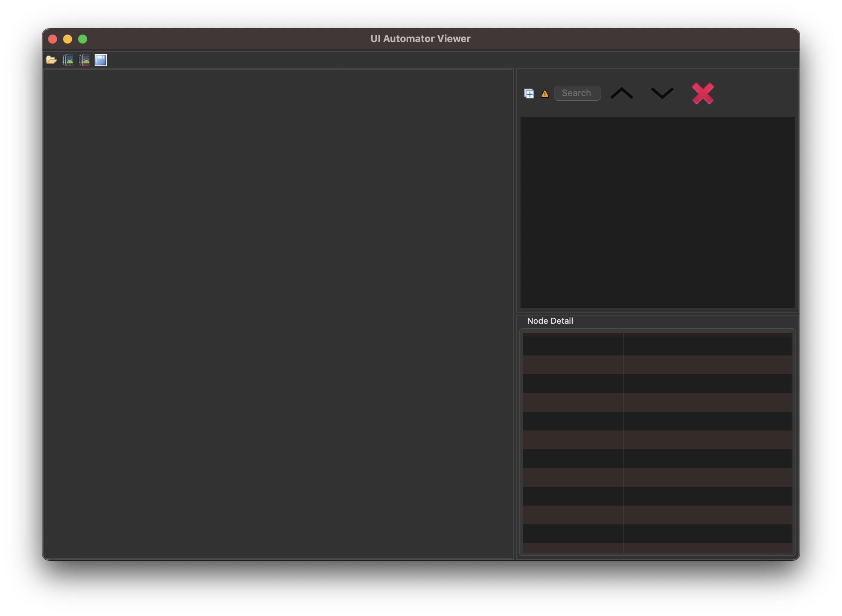The height and width of the screenshot is (616, 842).
Task: Go to next search result down chevron
Action: [x=662, y=93]
